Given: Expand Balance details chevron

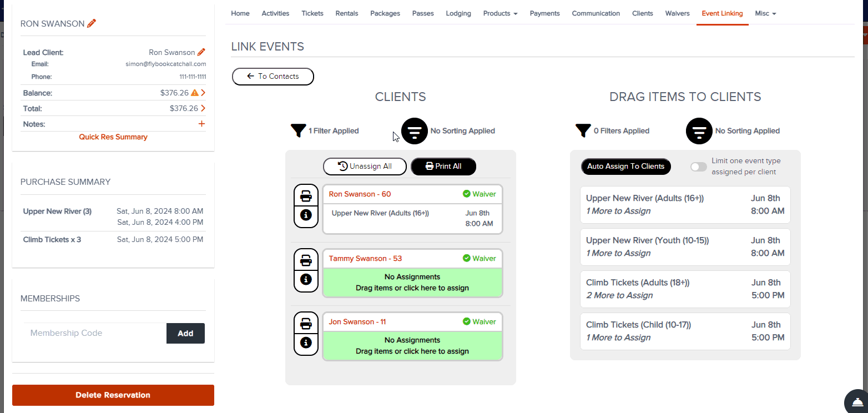Looking at the screenshot, I should [203, 93].
